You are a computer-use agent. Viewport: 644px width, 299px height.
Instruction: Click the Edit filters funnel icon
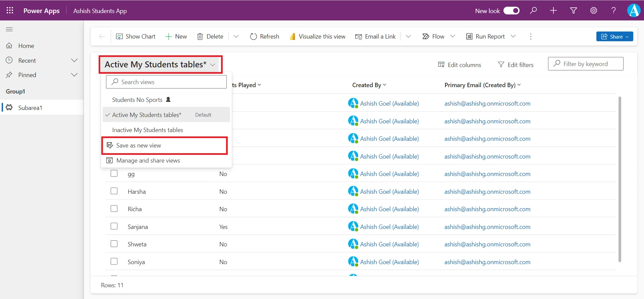[501, 64]
